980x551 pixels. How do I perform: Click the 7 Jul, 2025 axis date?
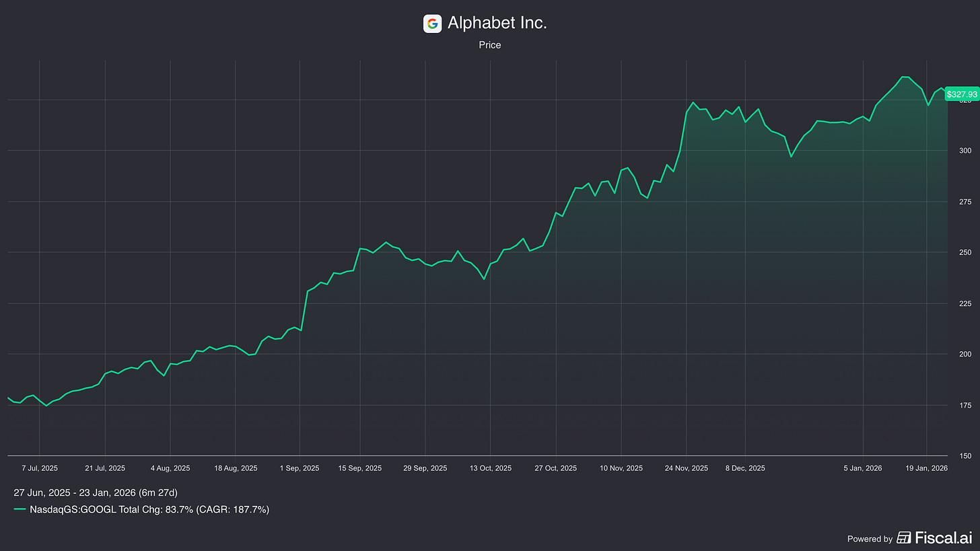click(39, 468)
